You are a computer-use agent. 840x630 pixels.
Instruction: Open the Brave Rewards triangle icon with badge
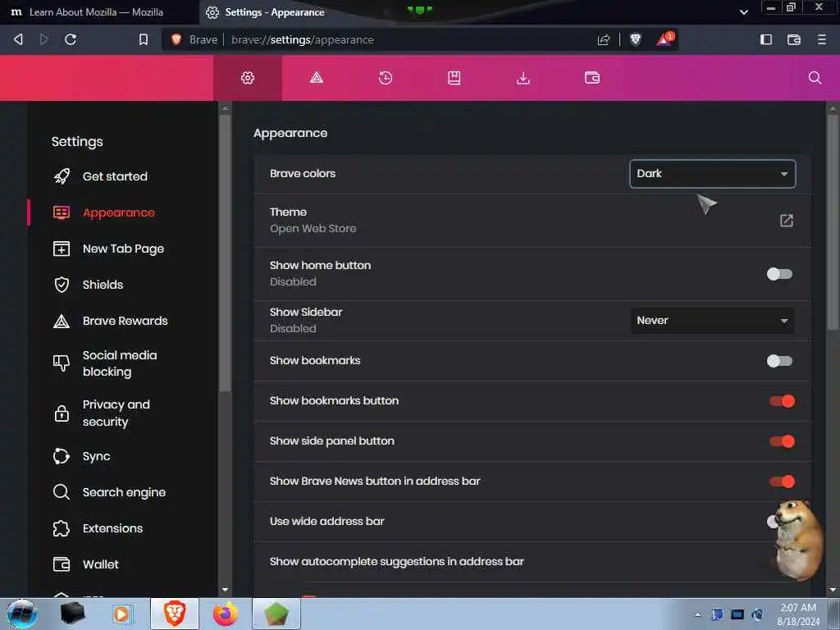tap(664, 39)
